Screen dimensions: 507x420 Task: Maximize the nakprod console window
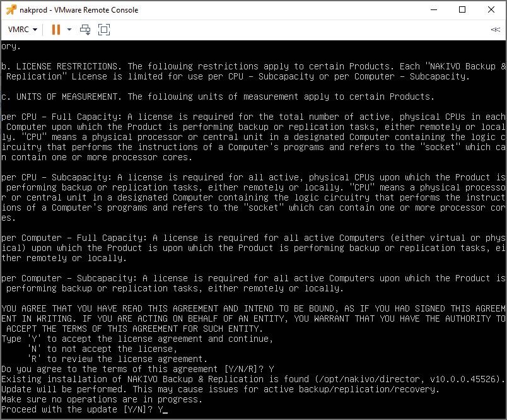click(462, 9)
